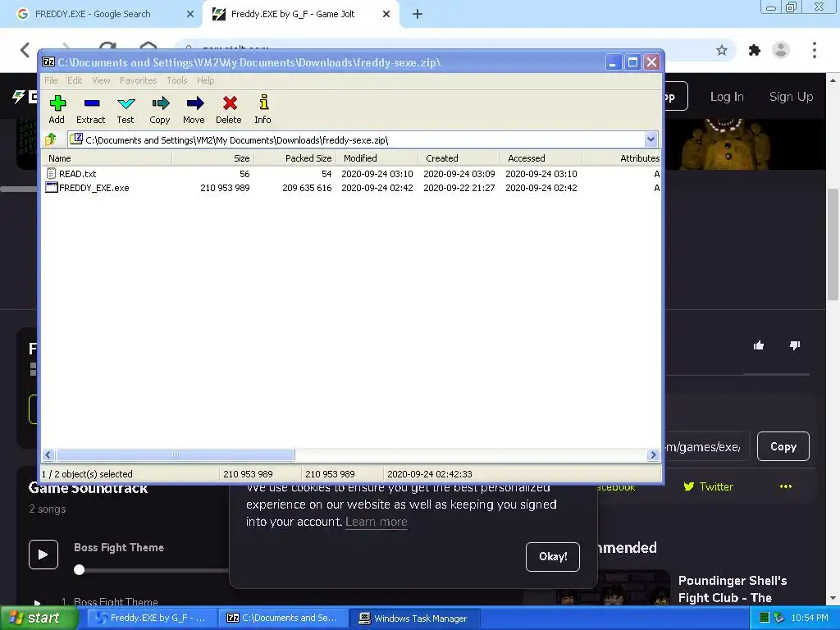Click the horizontal scroll right arrow
This screenshot has height=630, width=840.
(652, 454)
